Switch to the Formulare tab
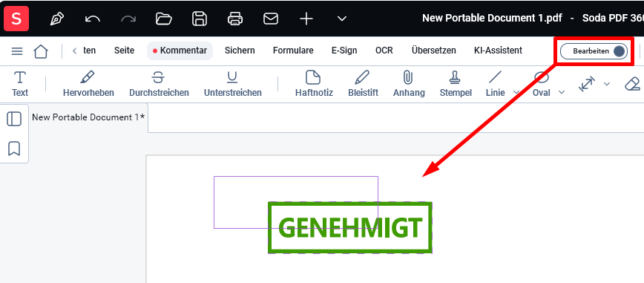 293,51
